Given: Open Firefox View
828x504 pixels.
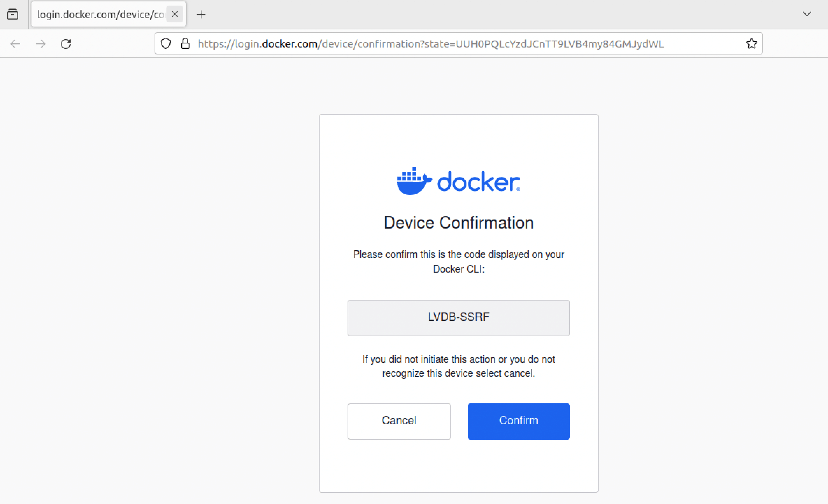Looking at the screenshot, I should [x=13, y=14].
